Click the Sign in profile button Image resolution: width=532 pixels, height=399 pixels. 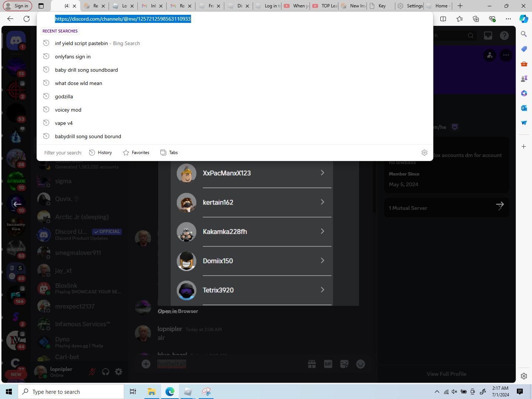click(x=17, y=6)
